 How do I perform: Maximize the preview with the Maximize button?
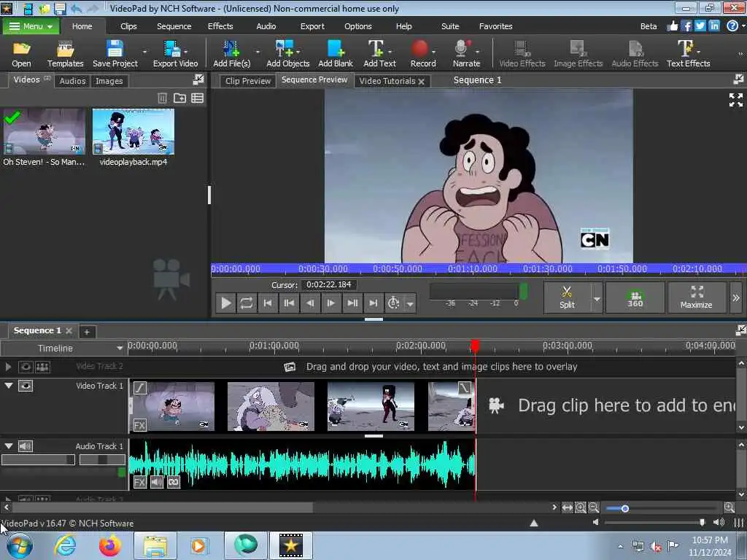697,297
